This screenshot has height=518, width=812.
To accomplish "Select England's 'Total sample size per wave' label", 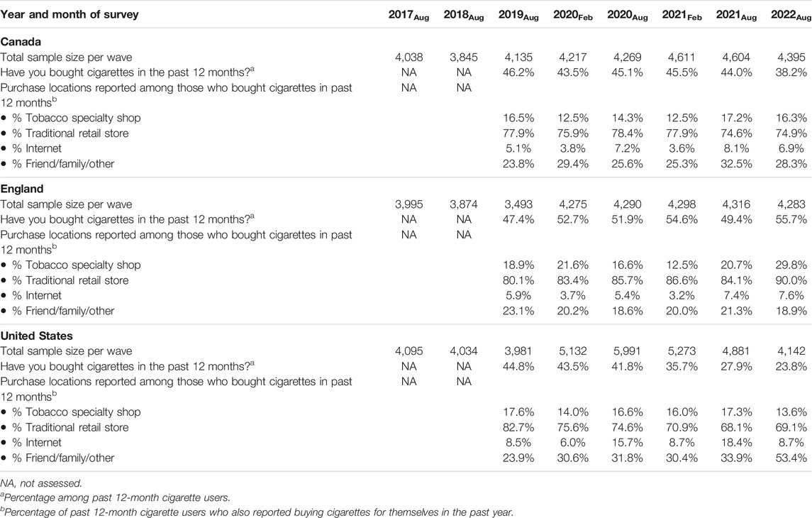I will [66, 204].
